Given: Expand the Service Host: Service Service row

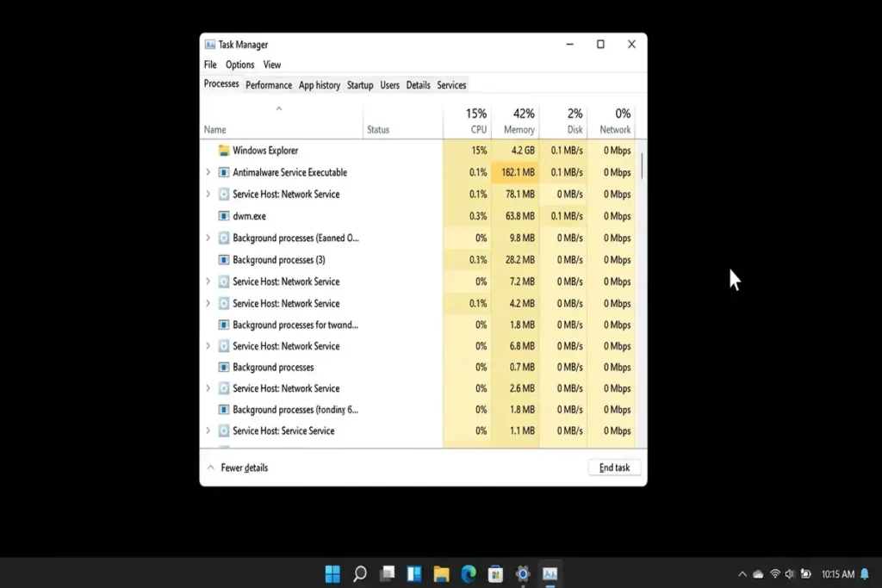Looking at the screenshot, I should pos(208,430).
